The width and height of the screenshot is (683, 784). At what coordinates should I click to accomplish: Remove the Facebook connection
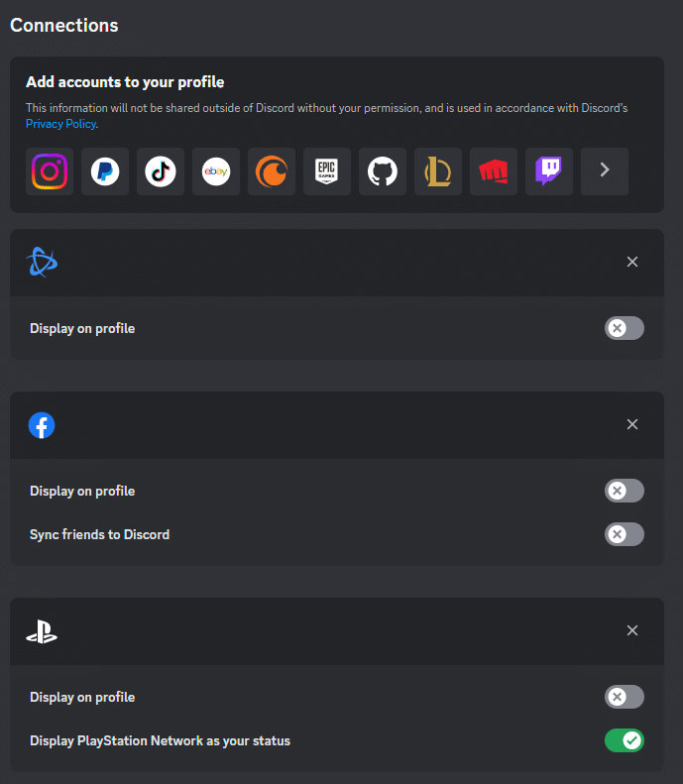pos(632,424)
